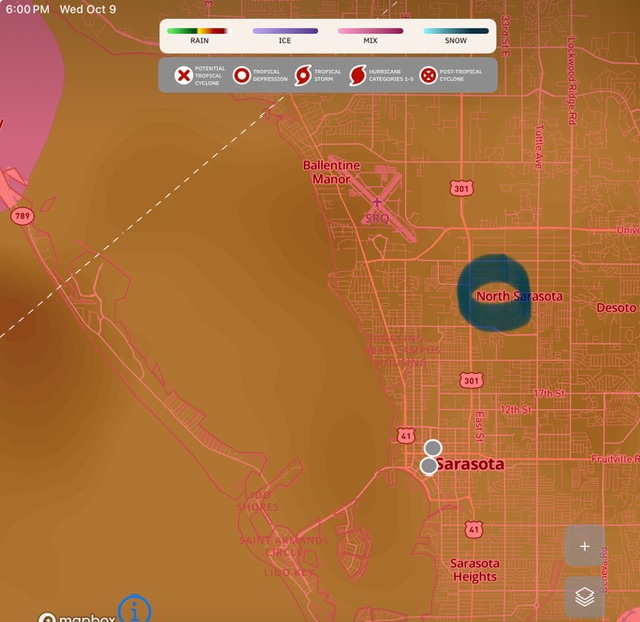Viewport: 640px width, 622px height.
Task: Click the Sarasota city label
Action: (x=471, y=464)
